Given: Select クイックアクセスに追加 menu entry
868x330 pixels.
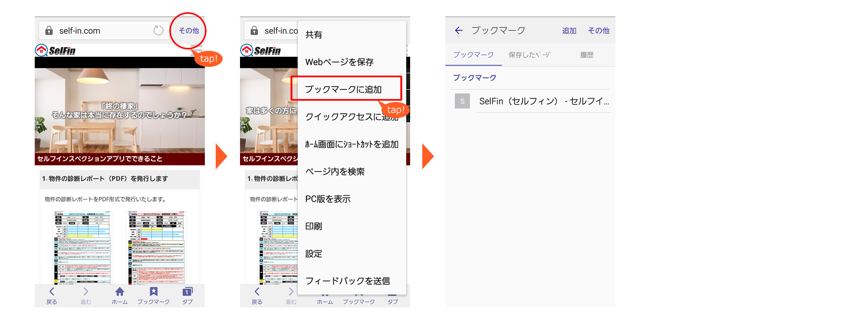Looking at the screenshot, I should pos(352,117).
